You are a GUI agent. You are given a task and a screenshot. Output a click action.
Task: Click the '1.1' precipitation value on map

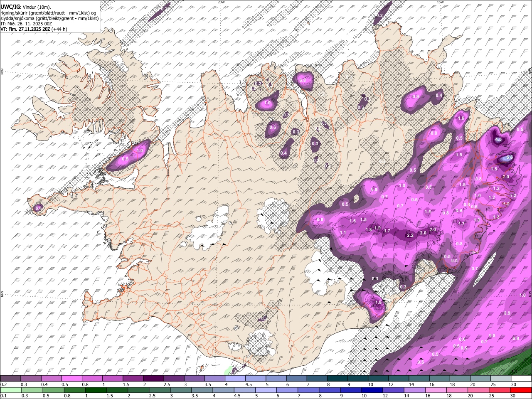pyautogui.click(x=343, y=232)
